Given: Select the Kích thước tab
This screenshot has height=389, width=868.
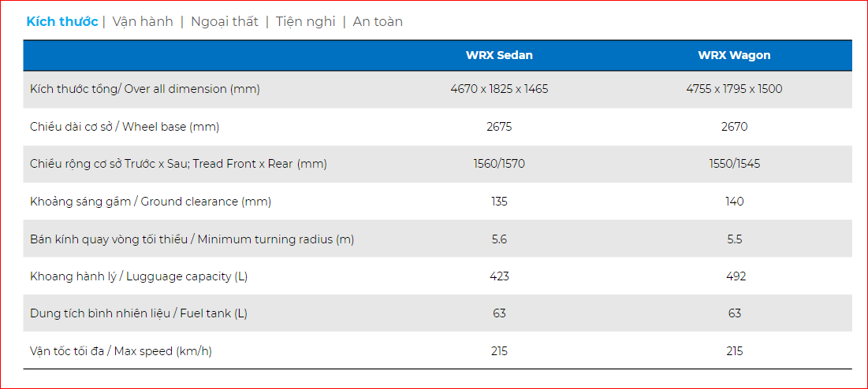Looking at the screenshot, I should click(61, 21).
